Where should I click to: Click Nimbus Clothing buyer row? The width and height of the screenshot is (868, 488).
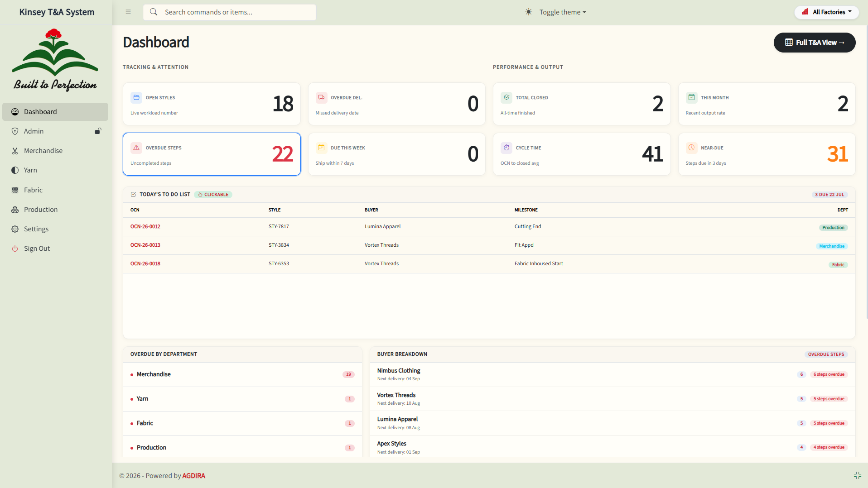612,374
